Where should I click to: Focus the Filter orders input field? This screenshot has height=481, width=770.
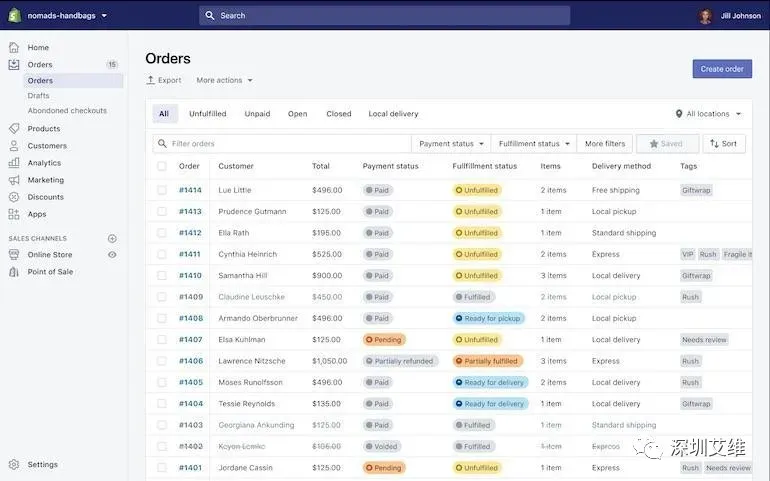point(282,143)
